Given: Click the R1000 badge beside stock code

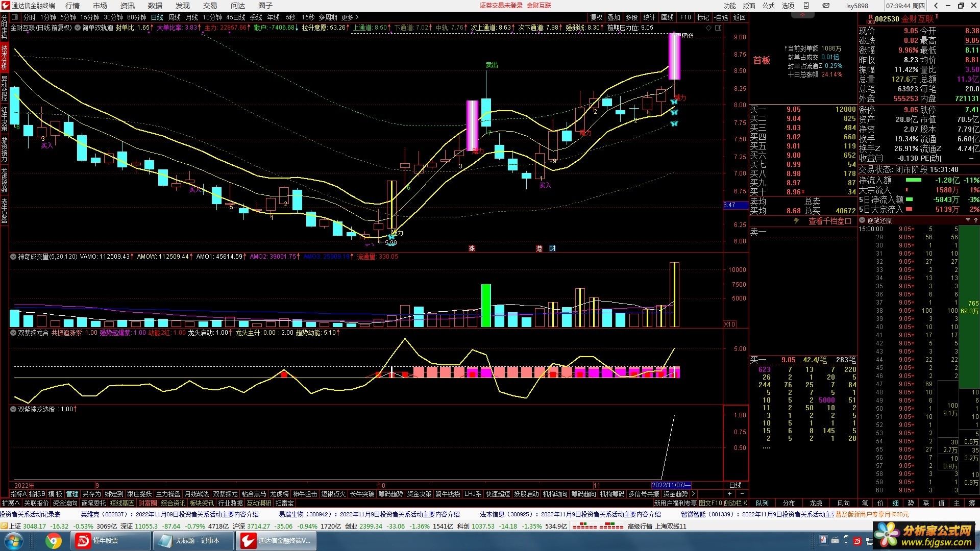Looking at the screenshot, I should click(870, 19).
